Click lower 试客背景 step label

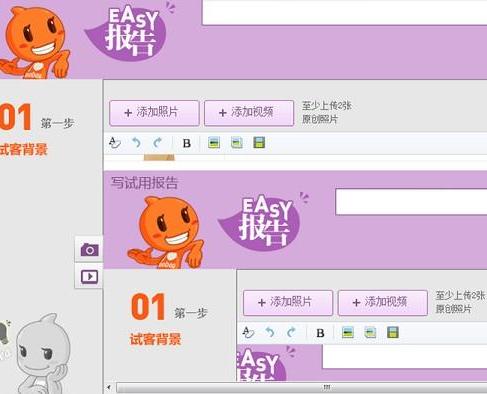coord(155,339)
